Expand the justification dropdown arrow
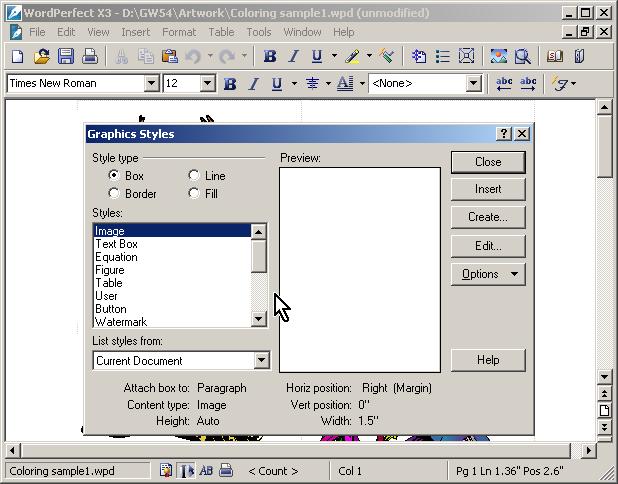618x484 pixels. 328,84
